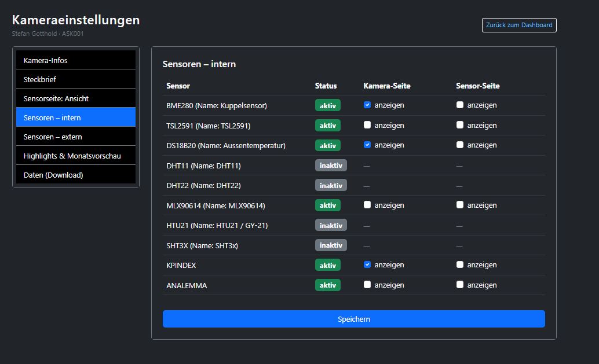
Task: Click the Zurück zum Dashboard button
Action: pyautogui.click(x=518, y=25)
